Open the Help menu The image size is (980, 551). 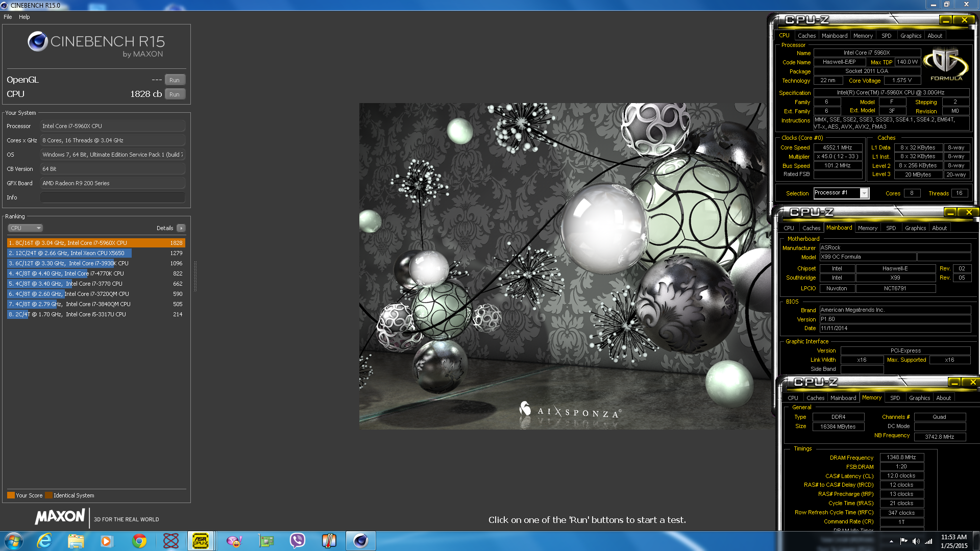coord(24,17)
